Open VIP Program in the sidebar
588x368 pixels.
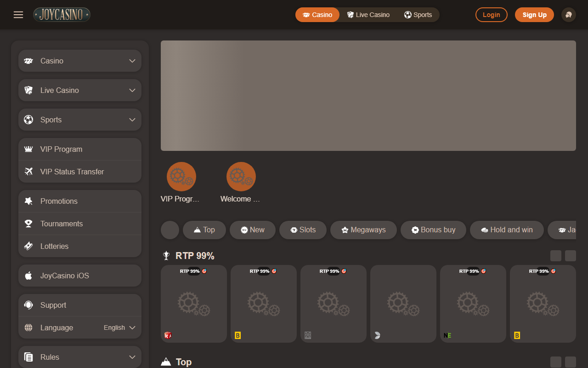pos(80,149)
